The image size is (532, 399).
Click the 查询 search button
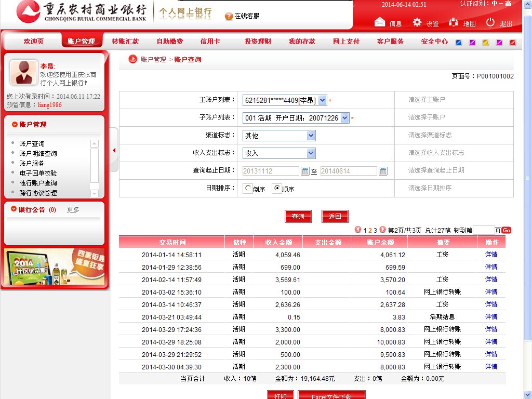[x=298, y=216]
